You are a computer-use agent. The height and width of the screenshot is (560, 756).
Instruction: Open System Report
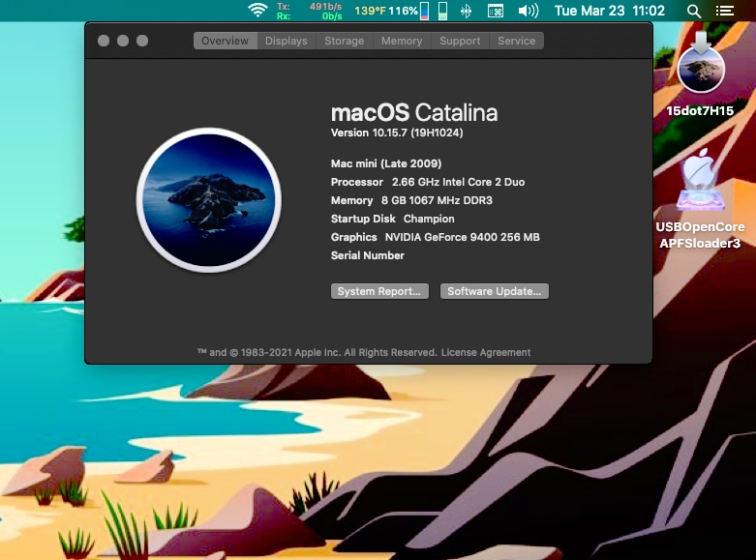point(379,291)
